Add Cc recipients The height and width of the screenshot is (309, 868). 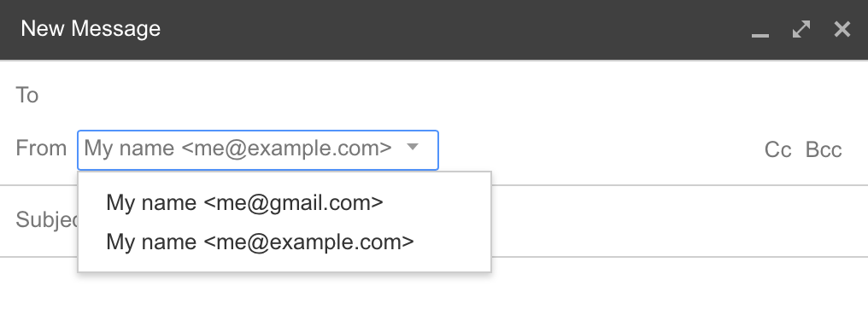click(777, 149)
